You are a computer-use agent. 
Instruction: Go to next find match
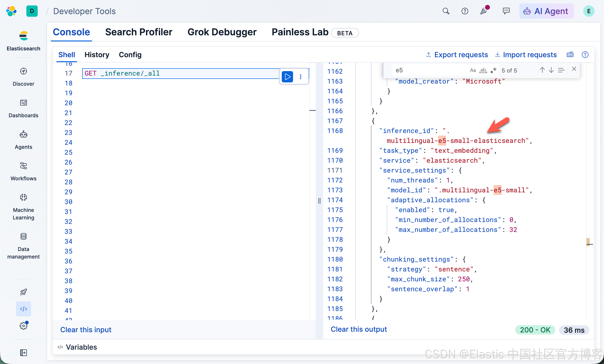(551, 70)
